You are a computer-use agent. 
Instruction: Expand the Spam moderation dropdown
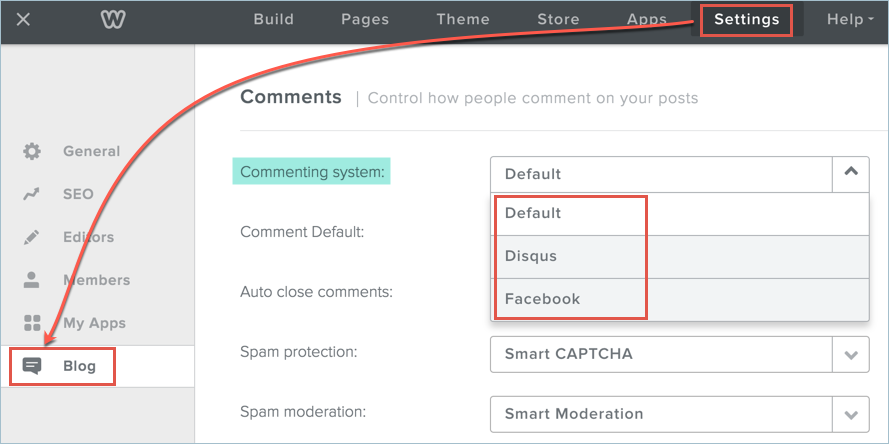[x=850, y=414]
